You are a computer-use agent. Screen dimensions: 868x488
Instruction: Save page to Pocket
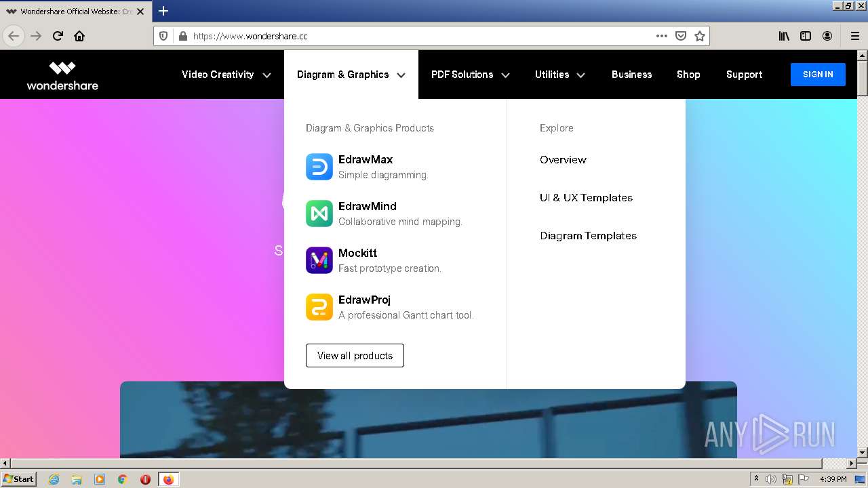coord(681,36)
